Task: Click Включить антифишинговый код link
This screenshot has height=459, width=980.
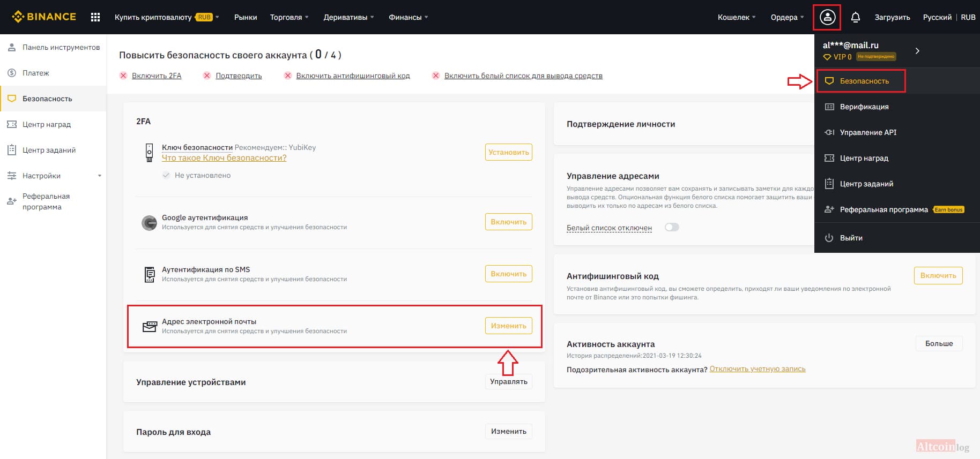Action: coord(353,76)
